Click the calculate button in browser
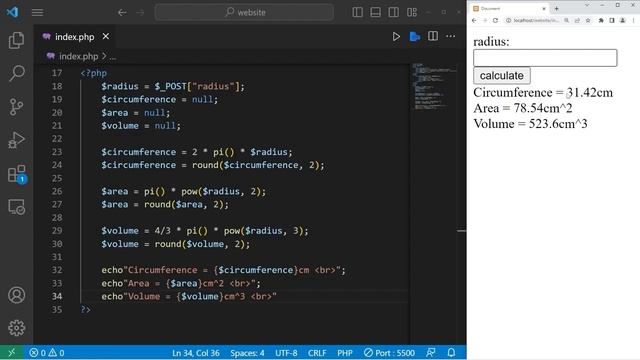The image size is (640, 360). (502, 76)
